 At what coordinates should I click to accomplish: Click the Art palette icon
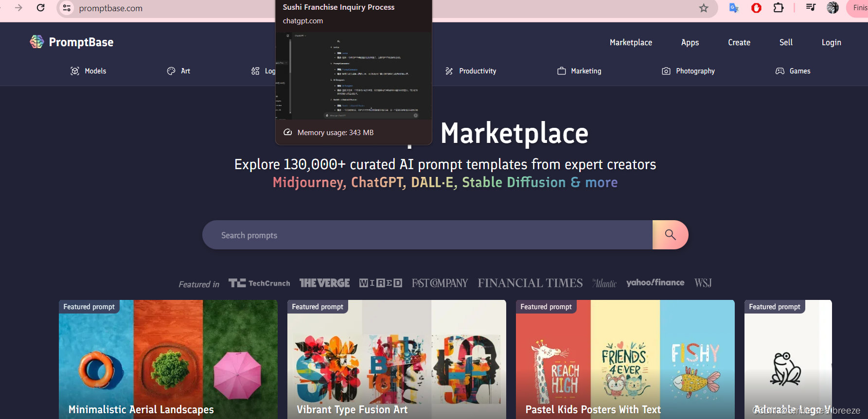click(171, 71)
